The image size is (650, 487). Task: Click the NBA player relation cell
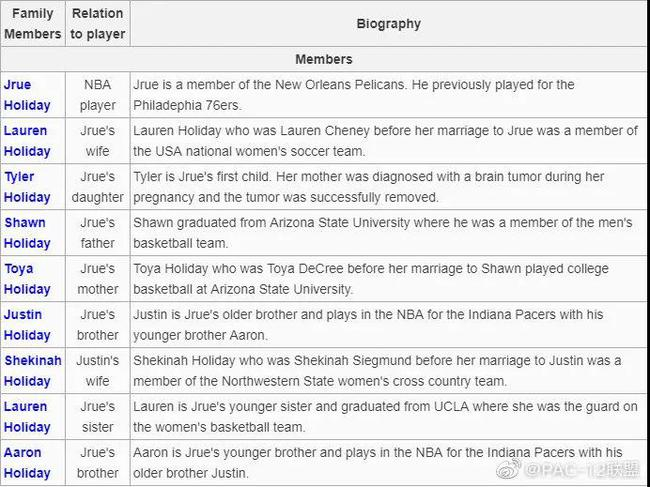(98, 95)
